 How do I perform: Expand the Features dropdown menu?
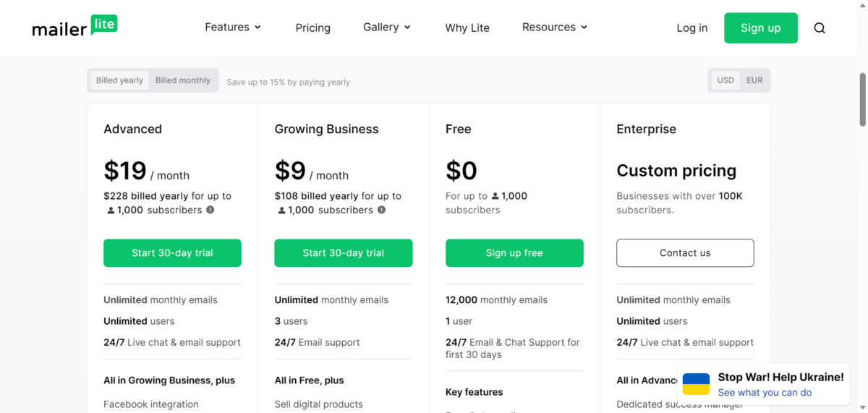233,27
